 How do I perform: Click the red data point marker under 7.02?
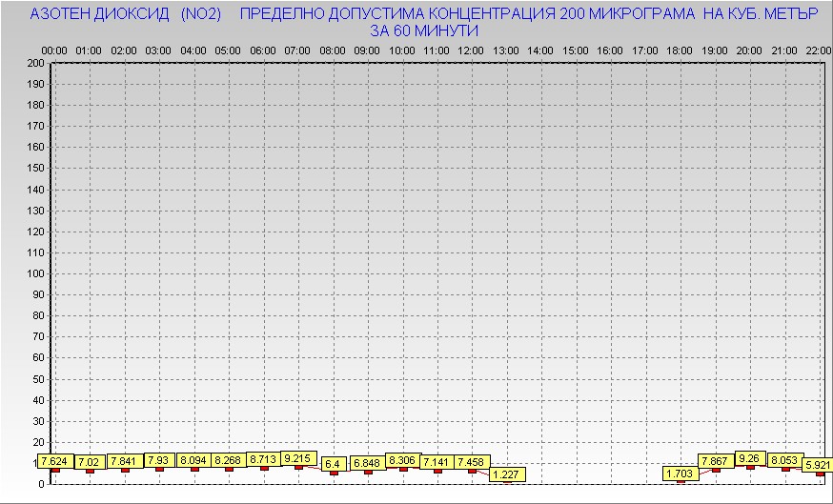point(90,471)
